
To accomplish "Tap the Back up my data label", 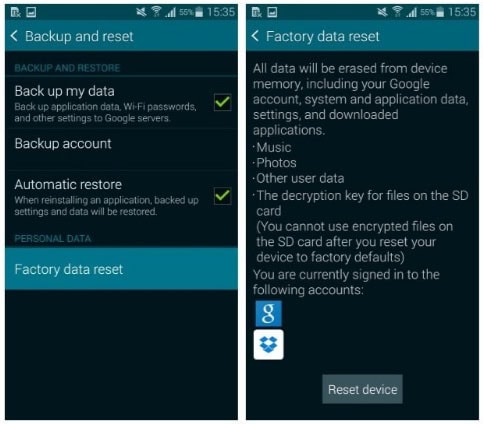I will [x=65, y=91].
